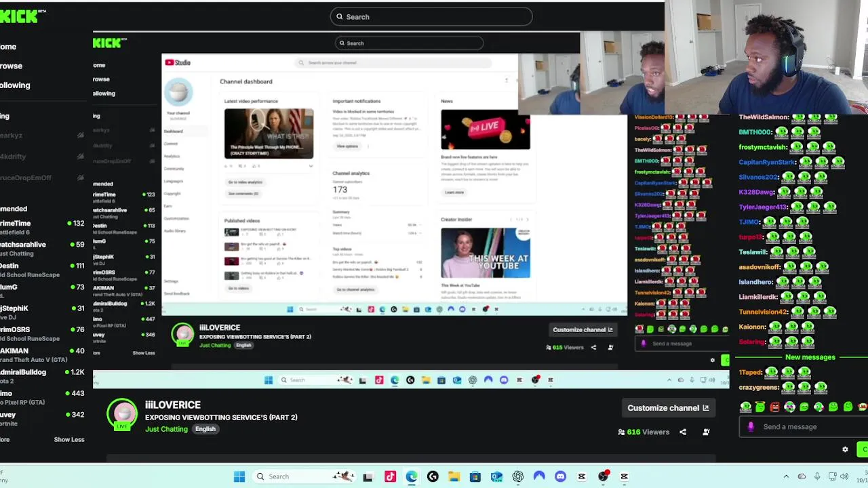Click the 616 Viewers count

(x=644, y=432)
